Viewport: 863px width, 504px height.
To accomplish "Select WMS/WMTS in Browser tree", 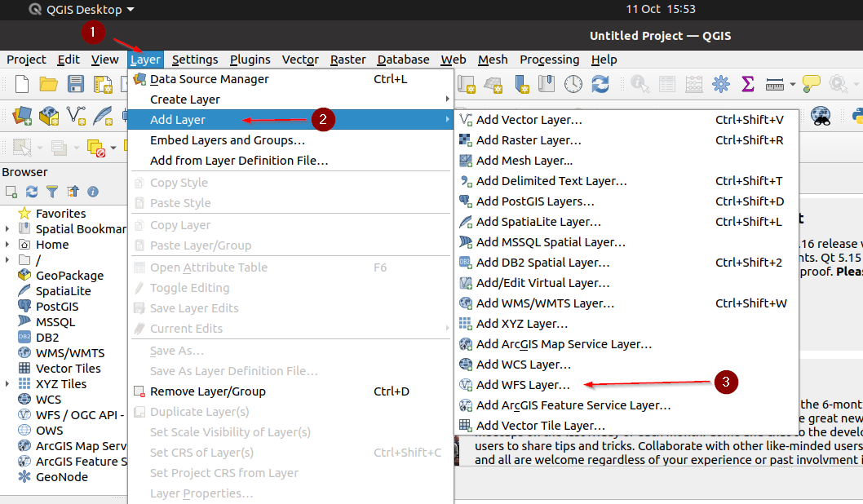I will click(x=70, y=353).
